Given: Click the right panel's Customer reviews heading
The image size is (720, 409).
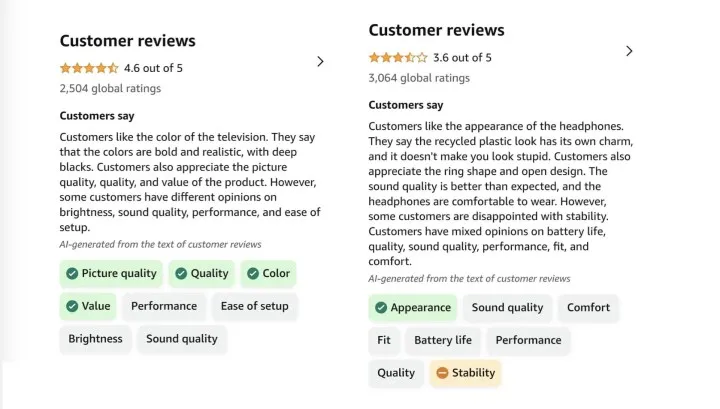Looking at the screenshot, I should 437,30.
